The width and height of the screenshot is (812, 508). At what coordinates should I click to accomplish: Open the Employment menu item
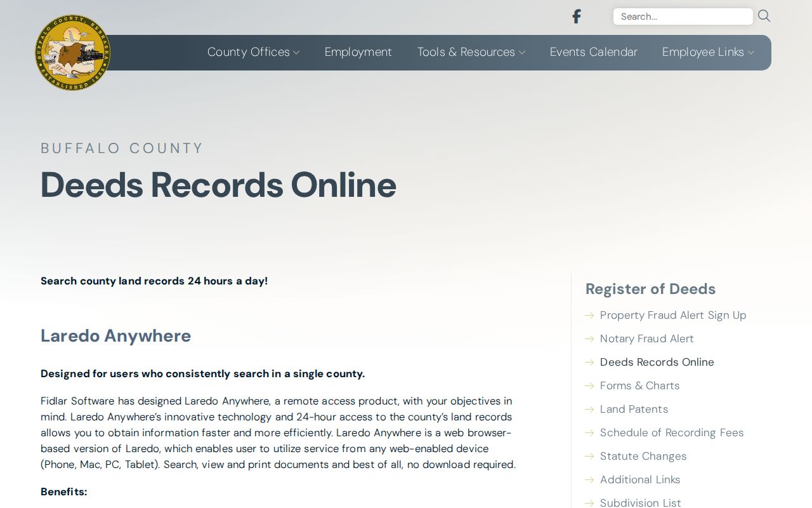point(358,52)
